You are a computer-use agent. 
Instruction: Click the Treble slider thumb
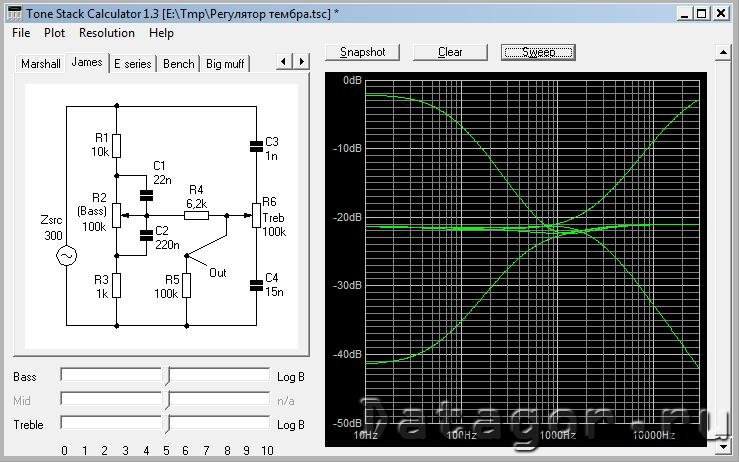point(166,424)
